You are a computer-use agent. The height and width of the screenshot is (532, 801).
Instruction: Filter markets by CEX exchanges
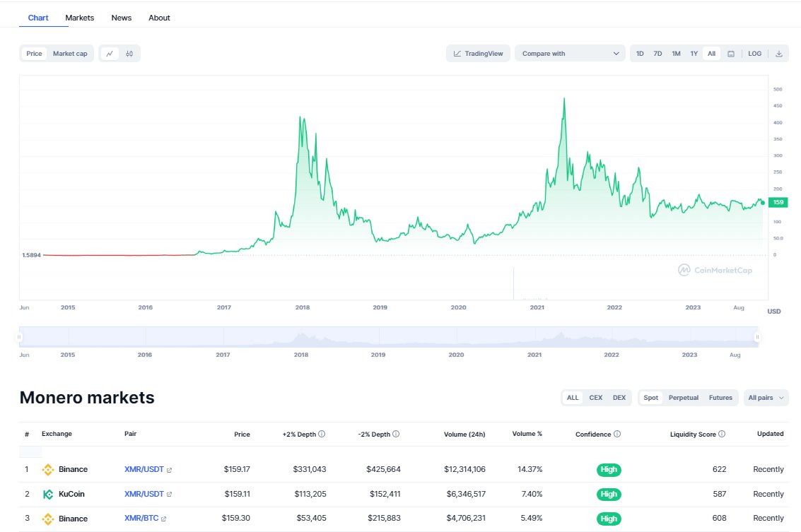pyautogui.click(x=596, y=398)
